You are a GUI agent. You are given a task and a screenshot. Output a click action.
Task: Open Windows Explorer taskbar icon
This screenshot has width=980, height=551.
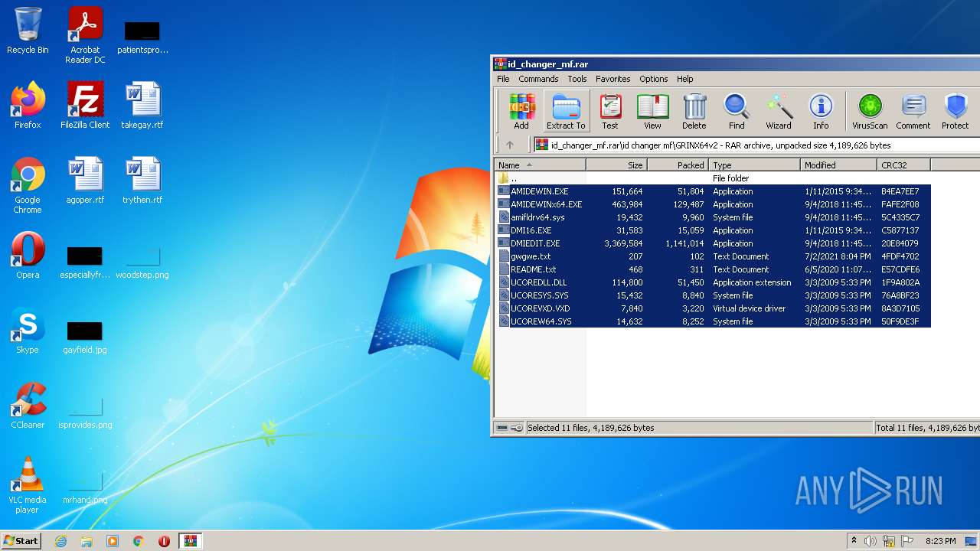(x=87, y=541)
